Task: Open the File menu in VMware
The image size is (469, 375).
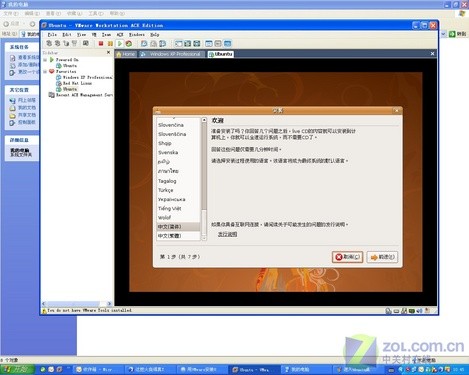Action: [52, 34]
